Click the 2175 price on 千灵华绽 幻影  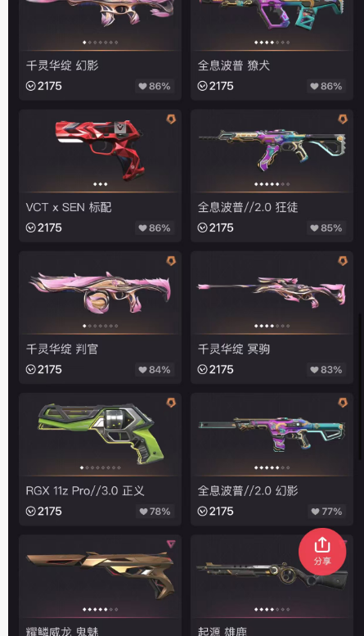(44, 86)
